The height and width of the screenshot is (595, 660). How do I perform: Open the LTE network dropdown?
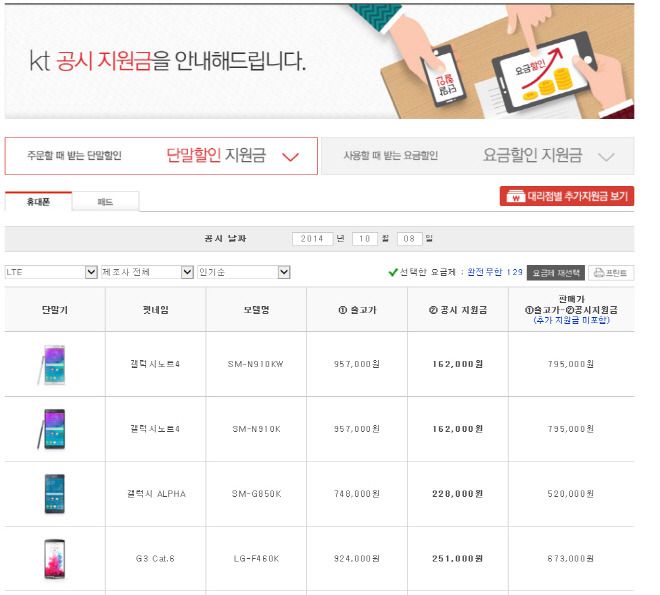(x=51, y=272)
